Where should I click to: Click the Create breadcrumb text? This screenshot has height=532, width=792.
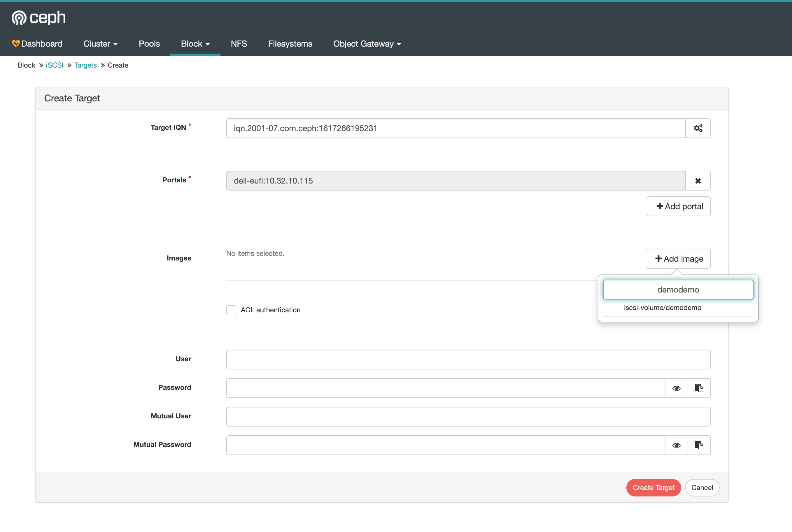[118, 65]
